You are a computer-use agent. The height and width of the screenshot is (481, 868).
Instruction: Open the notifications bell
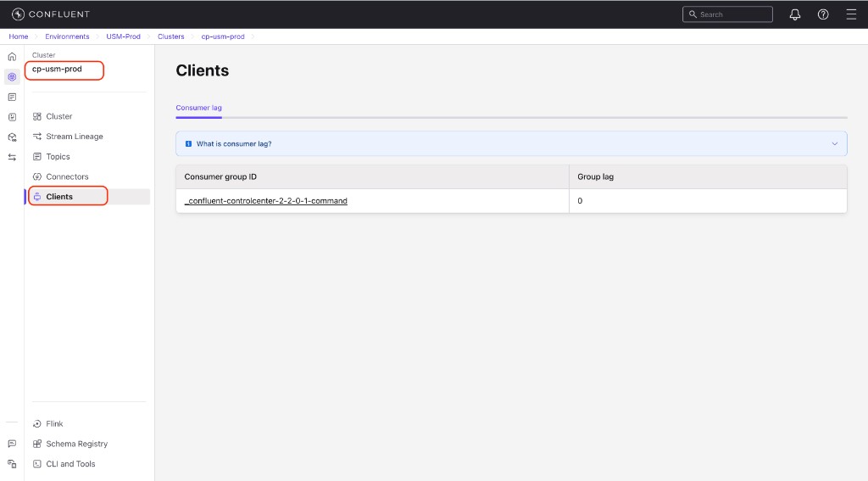point(794,14)
